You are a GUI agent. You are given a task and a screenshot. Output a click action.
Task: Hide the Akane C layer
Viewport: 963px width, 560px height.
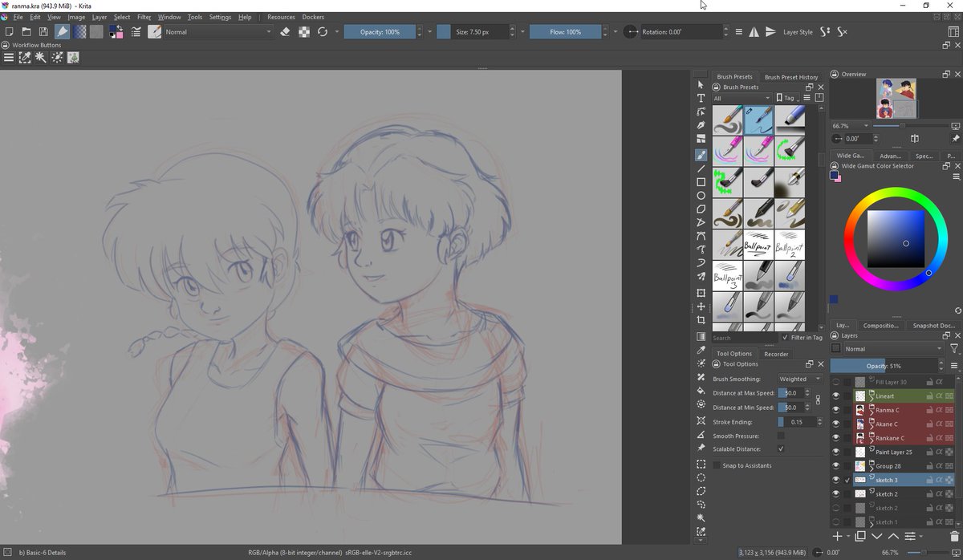point(835,424)
